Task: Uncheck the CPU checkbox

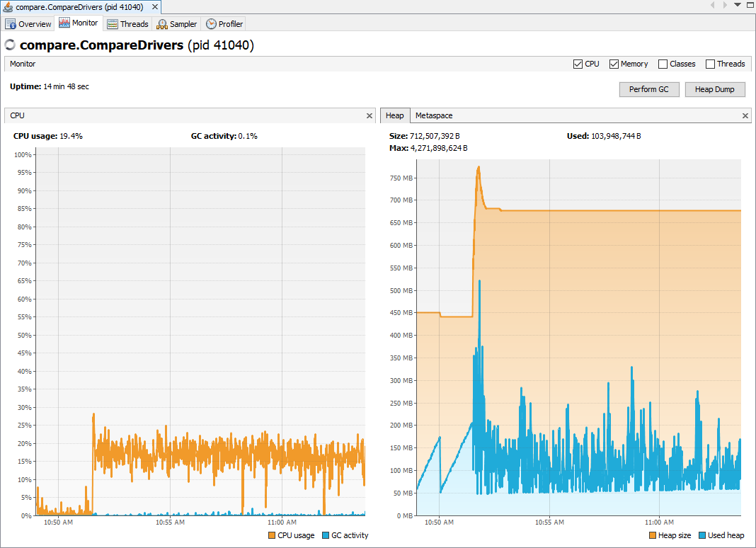Action: click(x=578, y=64)
